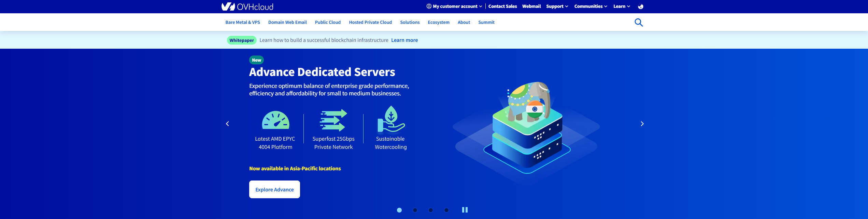
Task: Expand the Support dropdown
Action: pos(557,6)
